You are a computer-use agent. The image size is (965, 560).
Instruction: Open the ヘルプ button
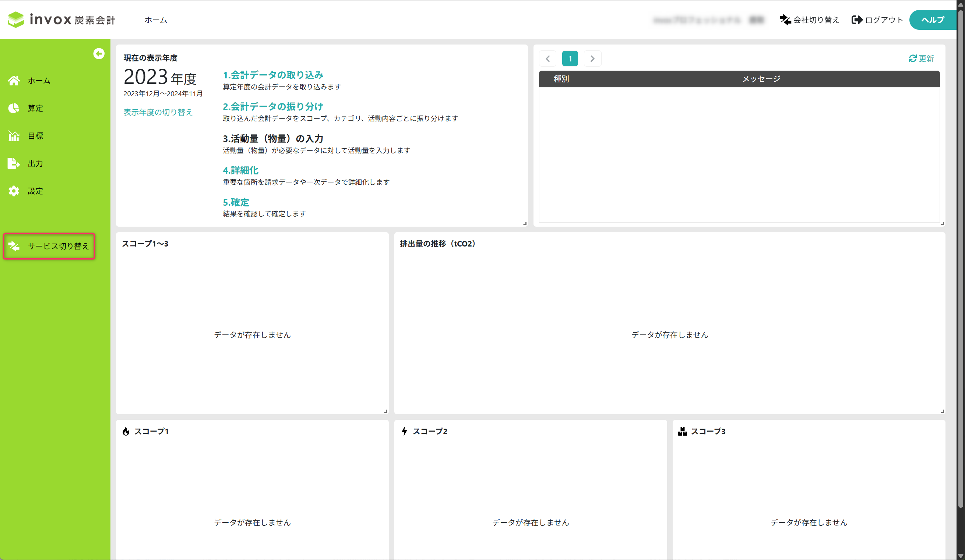tap(933, 20)
